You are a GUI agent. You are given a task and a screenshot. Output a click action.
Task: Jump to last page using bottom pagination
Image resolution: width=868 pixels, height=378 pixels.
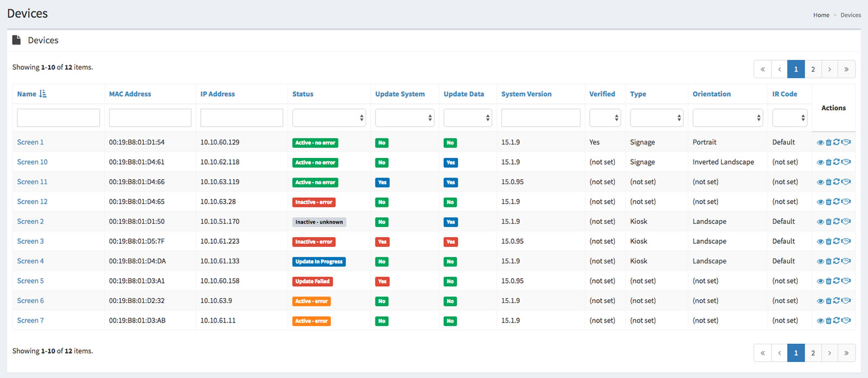pyautogui.click(x=846, y=353)
